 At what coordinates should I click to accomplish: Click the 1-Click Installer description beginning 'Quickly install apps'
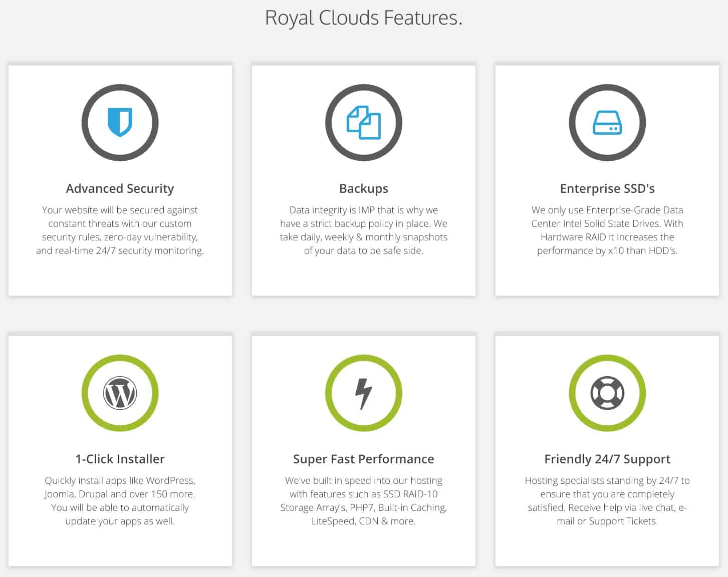point(120,501)
